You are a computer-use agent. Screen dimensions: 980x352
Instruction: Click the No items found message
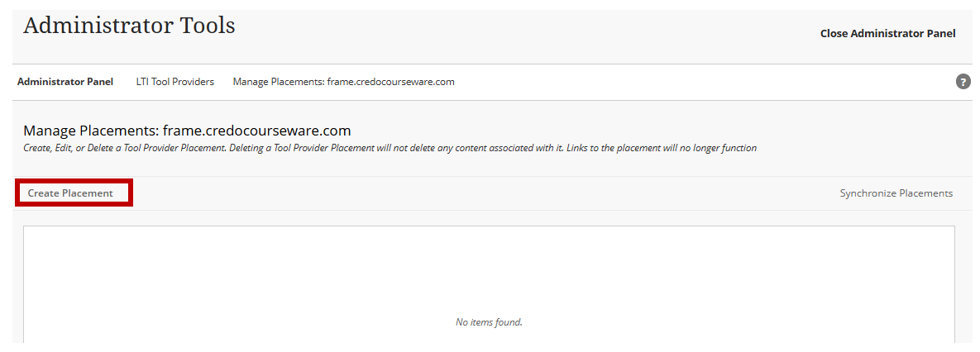pyautogui.click(x=489, y=322)
